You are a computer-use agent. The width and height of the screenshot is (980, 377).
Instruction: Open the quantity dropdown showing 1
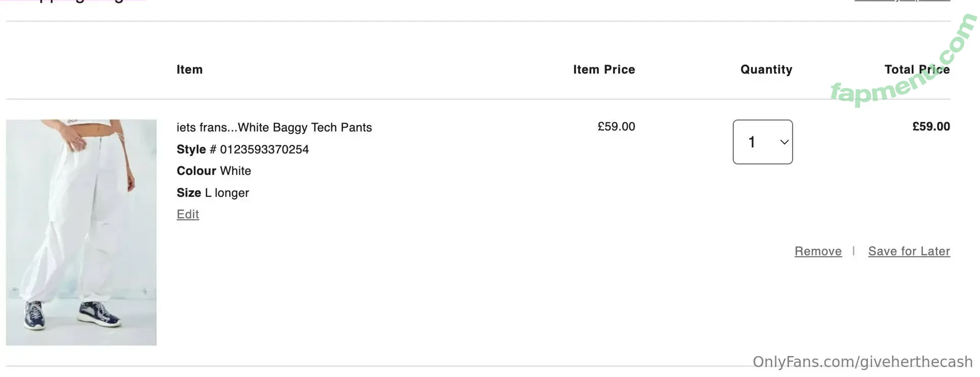(762, 142)
